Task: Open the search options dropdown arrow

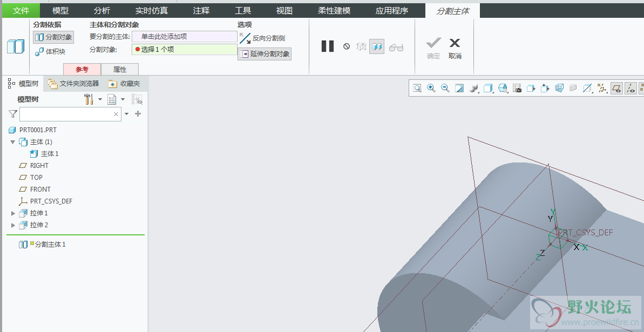Action: click(126, 114)
